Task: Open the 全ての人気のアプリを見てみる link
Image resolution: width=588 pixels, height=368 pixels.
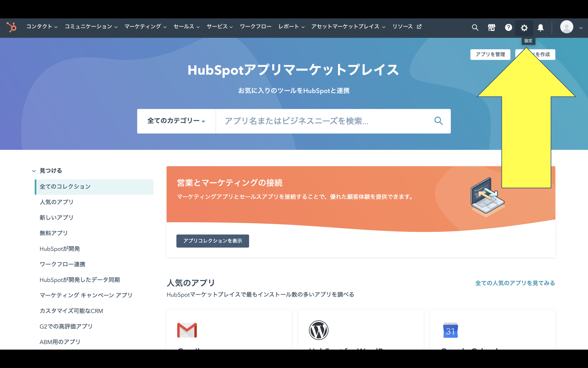Action: tap(515, 283)
